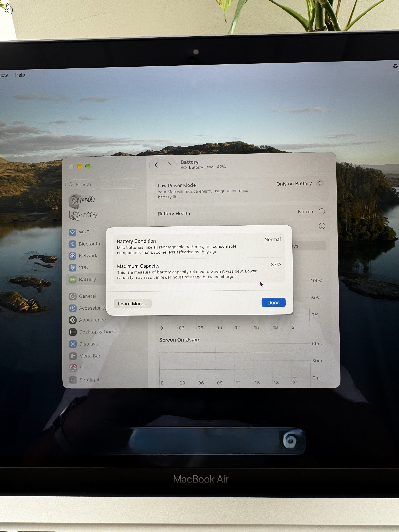The width and height of the screenshot is (399, 532).
Task: Click the Appearance sidebar icon
Action: coord(73,320)
